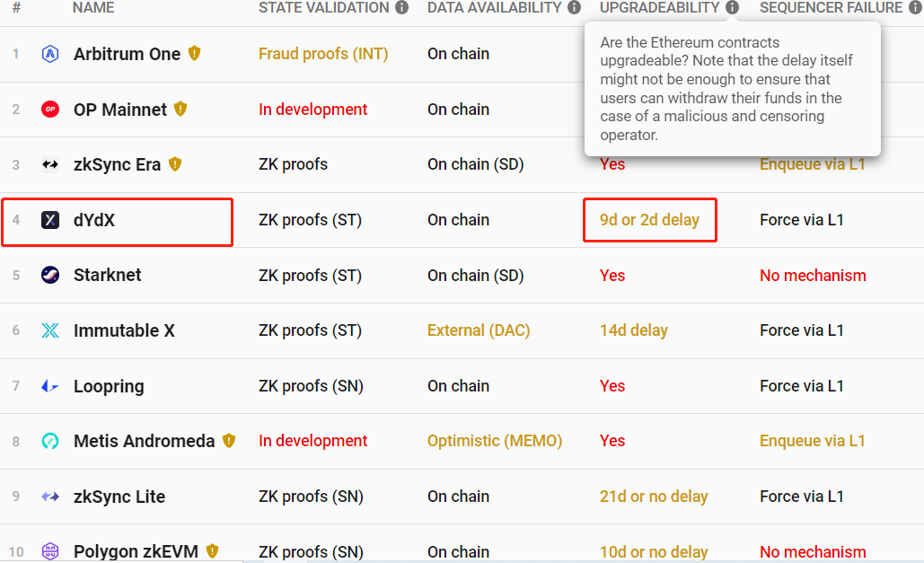Click the Arbitrum One logo icon
Viewport: 924px width, 563px height.
(50, 54)
